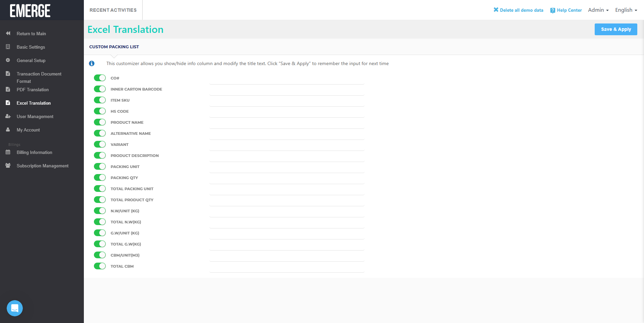Click the Basic Settings sidebar icon
This screenshot has height=323, width=644.
point(8,47)
